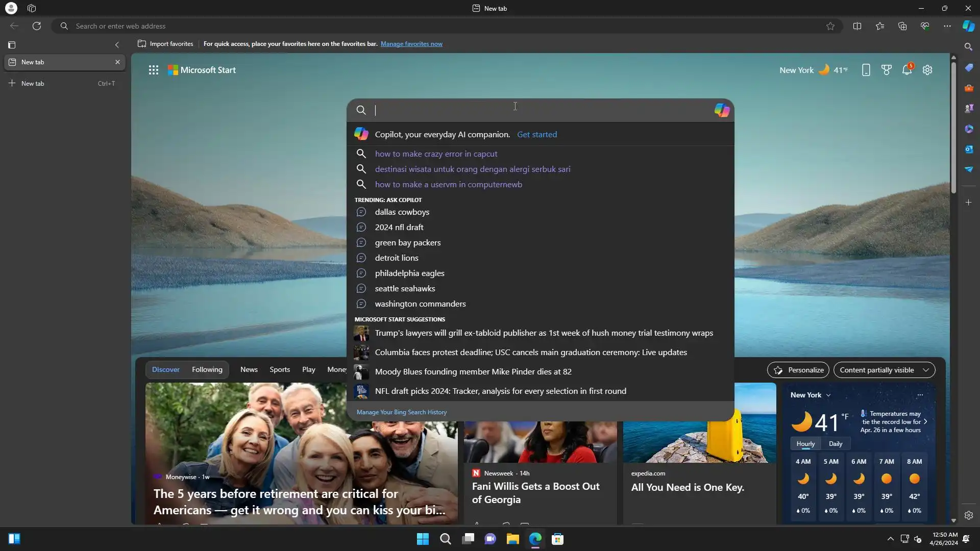The width and height of the screenshot is (980, 551).
Task: Expand New York location dropdown in weather card
Action: (828, 395)
